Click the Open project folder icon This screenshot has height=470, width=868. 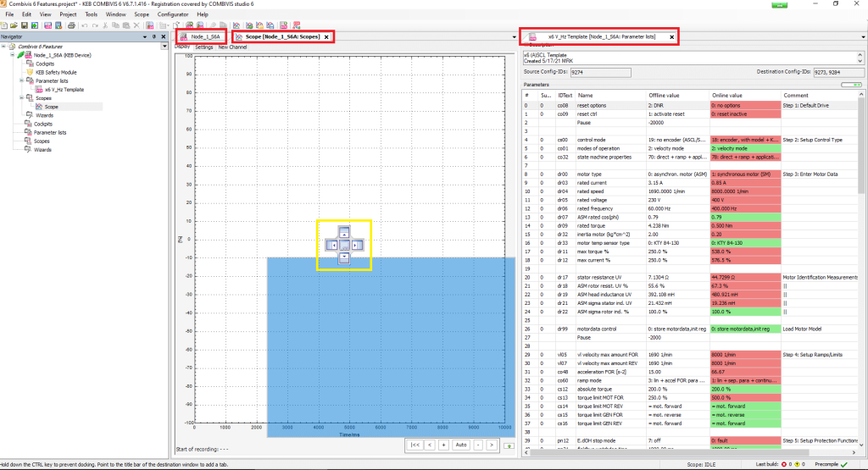tap(14, 25)
